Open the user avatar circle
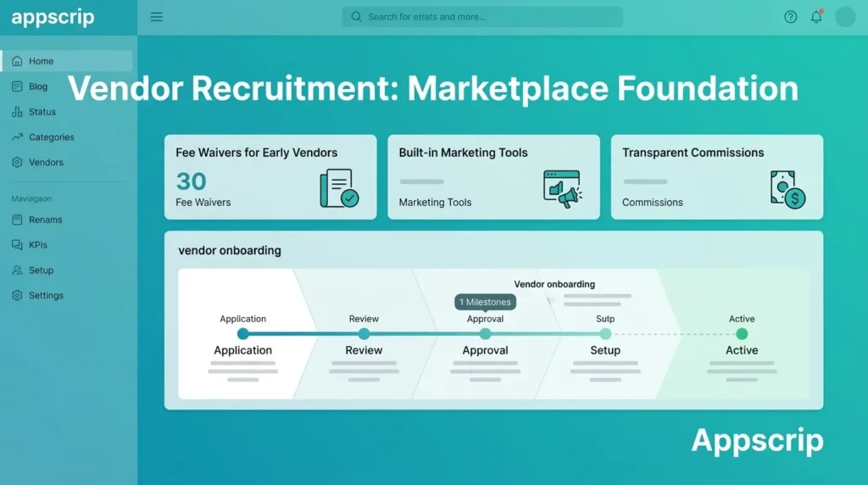Image resolution: width=868 pixels, height=485 pixels. tap(845, 17)
